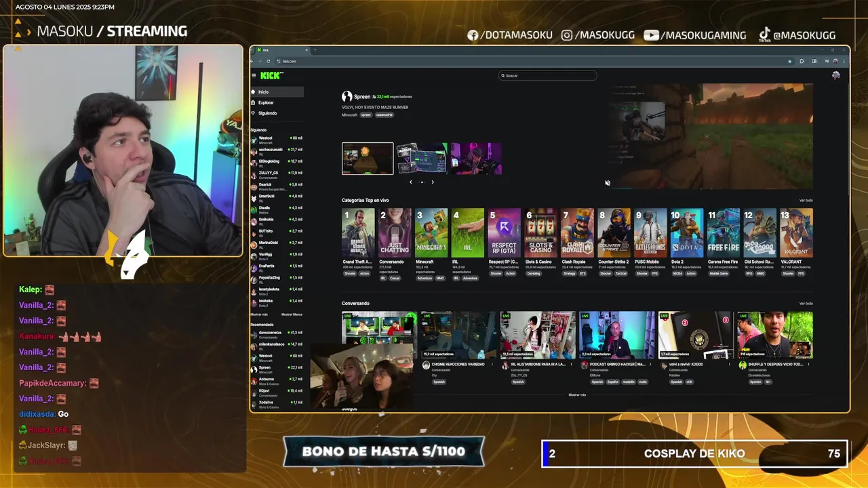This screenshot has width=868, height=488.
Task: Open the Dota 2 category card
Action: click(687, 233)
